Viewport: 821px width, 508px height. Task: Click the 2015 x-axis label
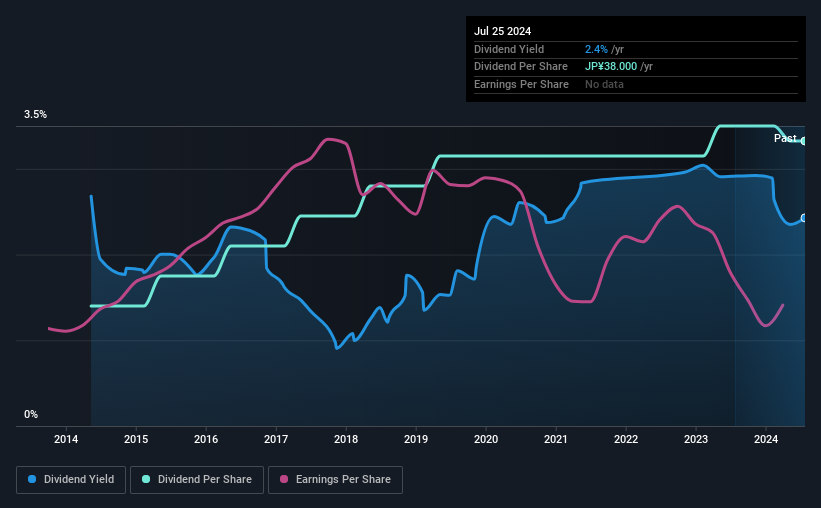(x=136, y=439)
